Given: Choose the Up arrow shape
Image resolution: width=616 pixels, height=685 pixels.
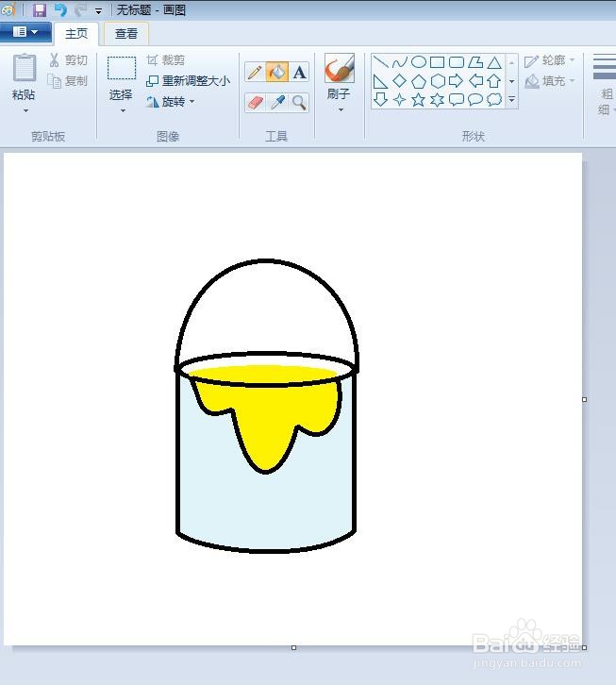Looking at the screenshot, I should click(x=494, y=81).
